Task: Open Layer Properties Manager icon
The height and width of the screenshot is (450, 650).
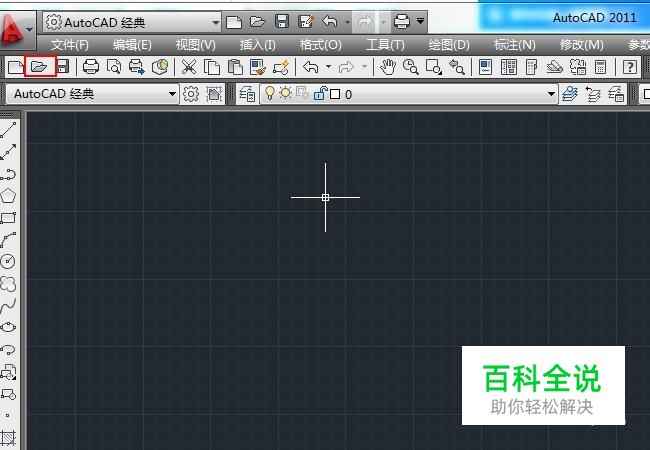Action: [247, 94]
